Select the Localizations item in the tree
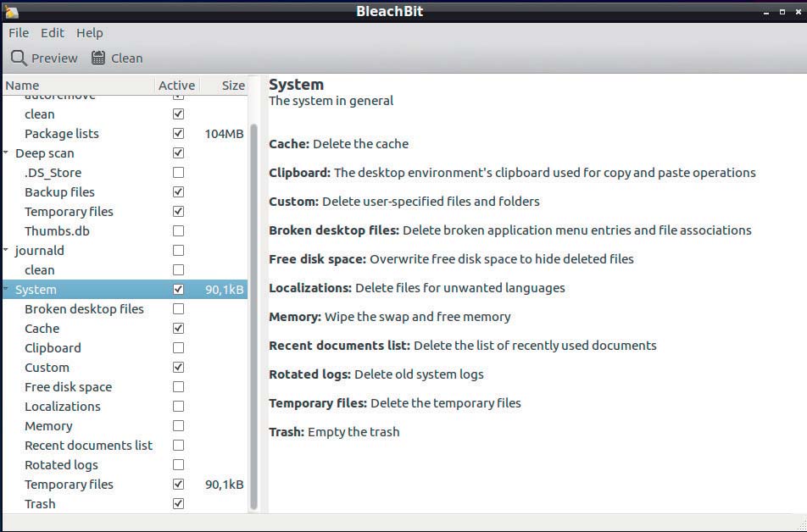This screenshot has height=532, width=807. tap(63, 407)
